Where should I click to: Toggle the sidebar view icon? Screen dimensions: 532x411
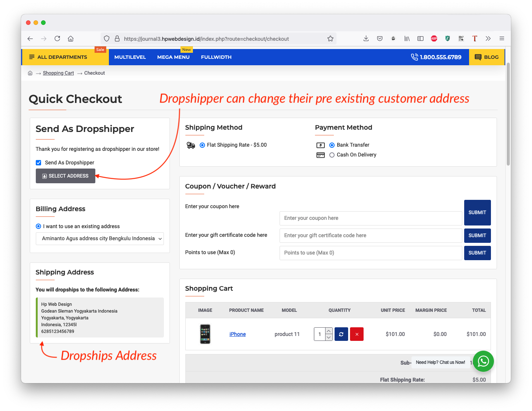(x=420, y=38)
